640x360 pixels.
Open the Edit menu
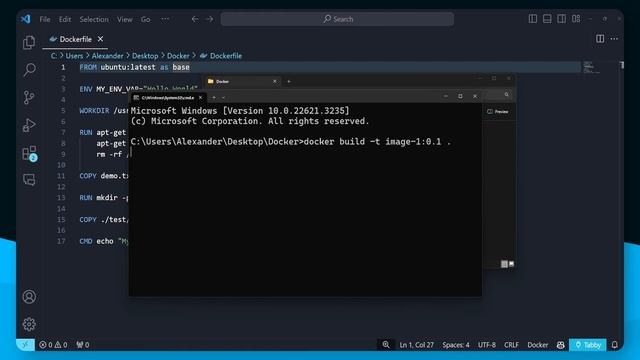(64, 19)
